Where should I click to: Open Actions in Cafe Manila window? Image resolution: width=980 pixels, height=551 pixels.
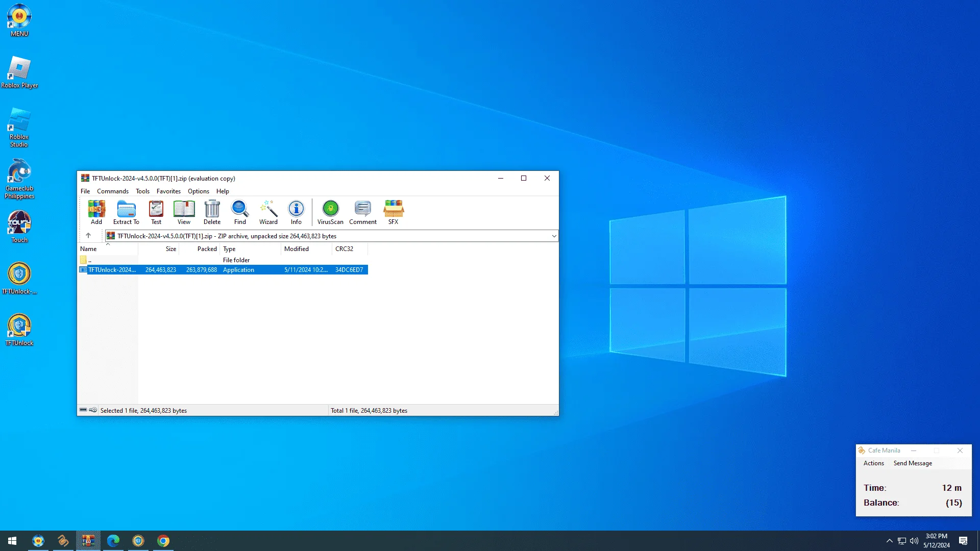(x=873, y=463)
